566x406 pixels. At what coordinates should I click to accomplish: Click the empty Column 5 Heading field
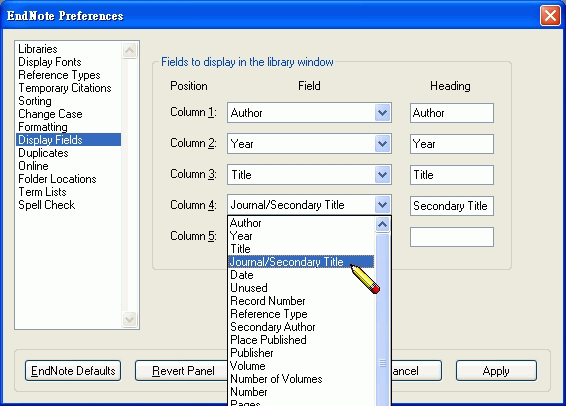click(452, 237)
